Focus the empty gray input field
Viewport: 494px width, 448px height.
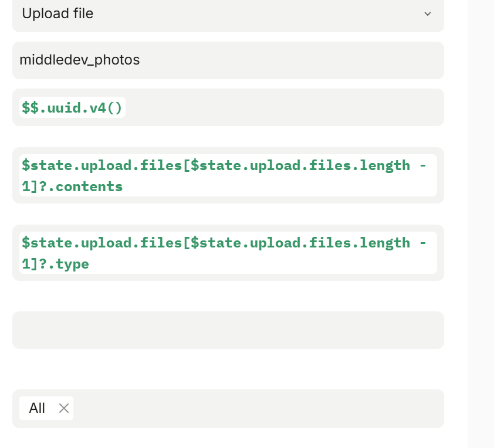228,330
